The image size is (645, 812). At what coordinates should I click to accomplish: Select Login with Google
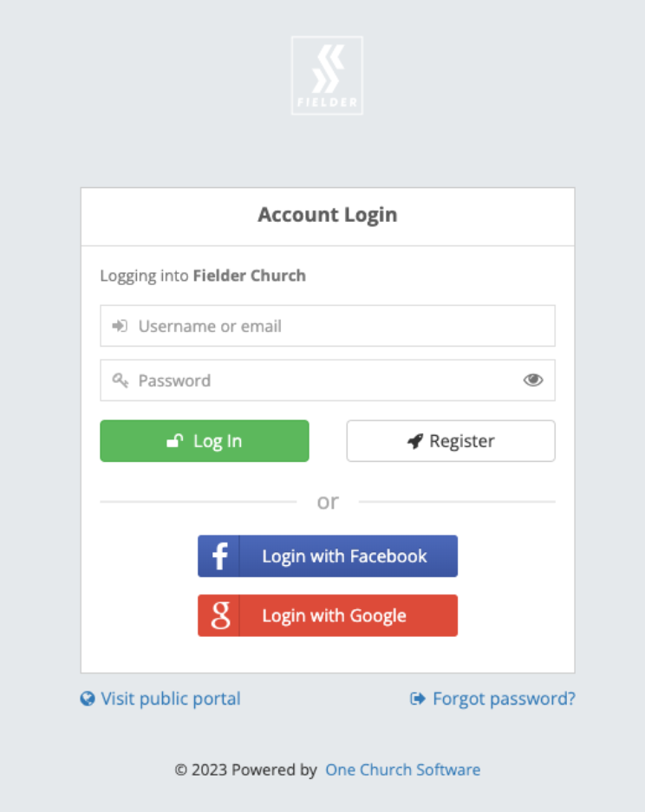tap(327, 615)
